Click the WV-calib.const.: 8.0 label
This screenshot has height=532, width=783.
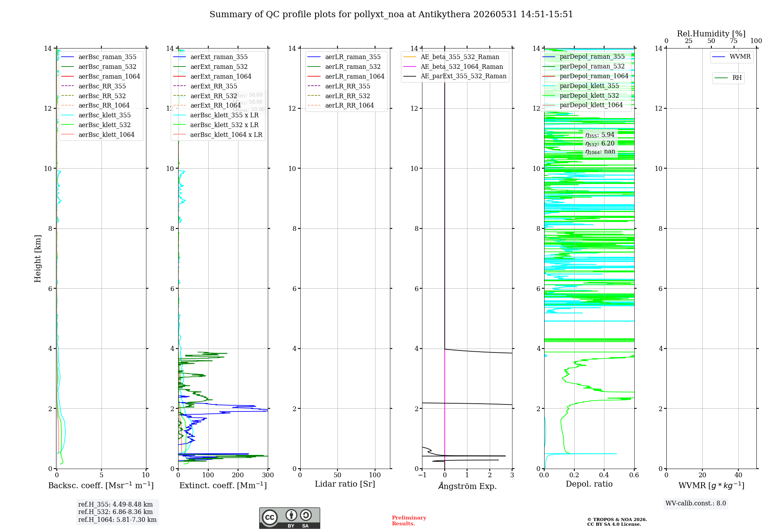[696, 503]
